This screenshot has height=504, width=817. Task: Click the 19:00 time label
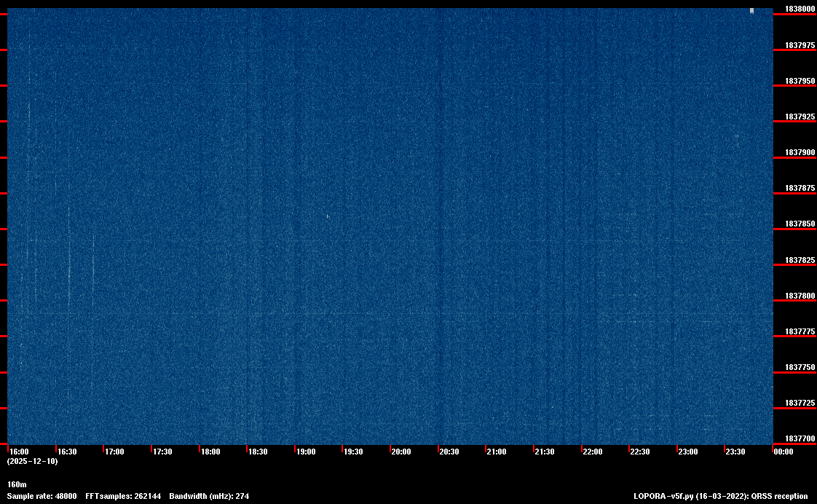pos(306,452)
